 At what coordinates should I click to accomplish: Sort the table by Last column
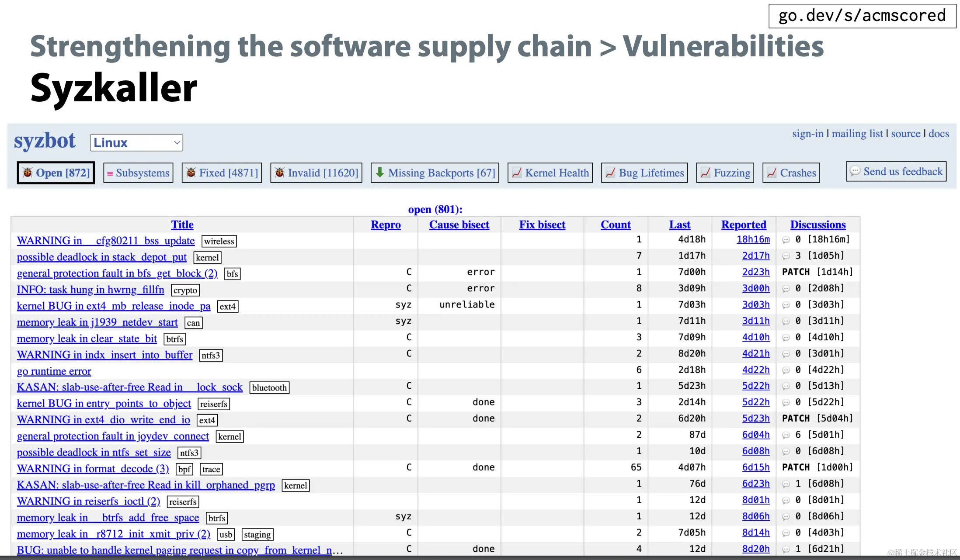679,225
